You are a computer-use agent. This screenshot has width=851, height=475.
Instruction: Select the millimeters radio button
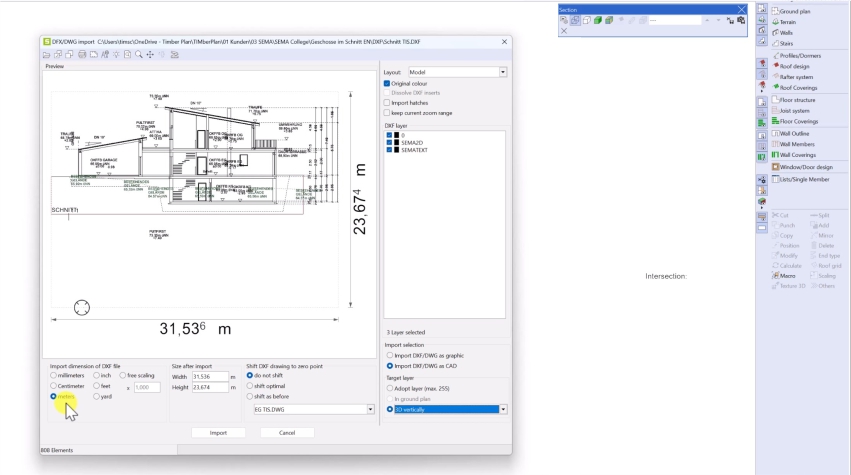tap(54, 375)
